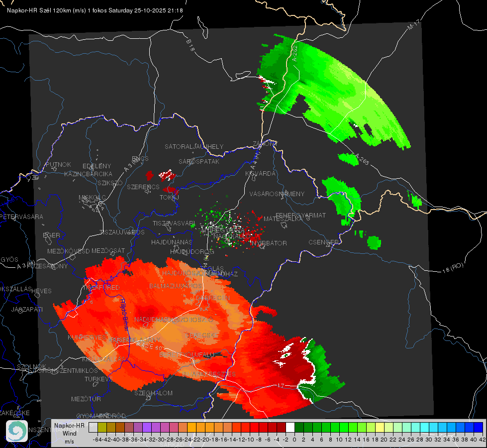
Task: Click the M-17 road label
Action: click(413, 24)
